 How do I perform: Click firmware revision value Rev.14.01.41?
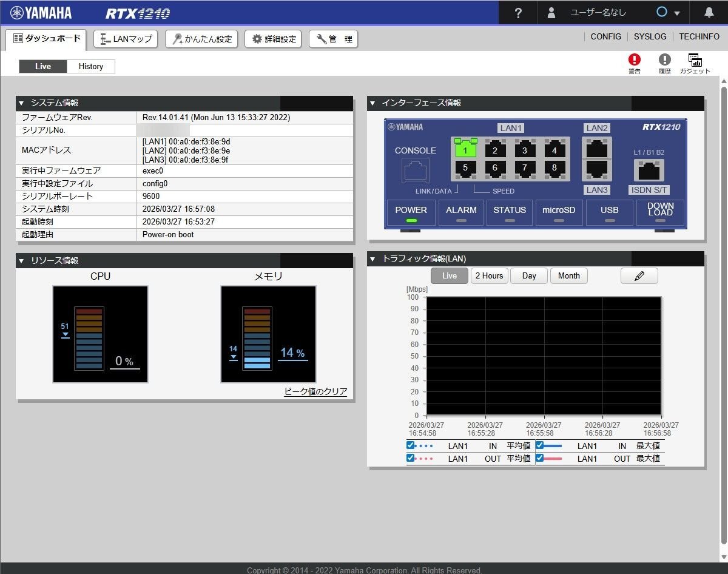[x=217, y=117]
